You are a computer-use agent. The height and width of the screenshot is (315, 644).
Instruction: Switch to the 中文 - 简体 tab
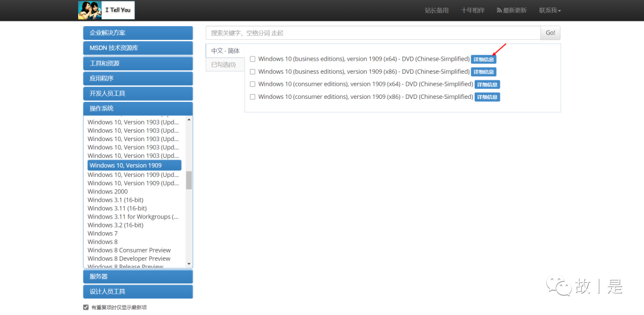[x=225, y=51]
